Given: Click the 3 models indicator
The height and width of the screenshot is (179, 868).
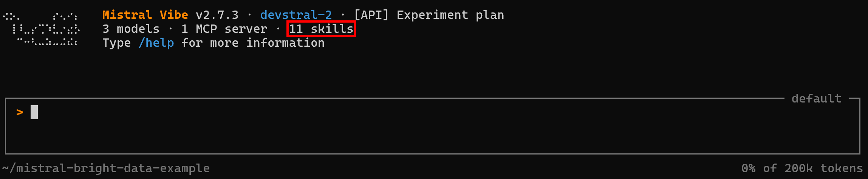Looking at the screenshot, I should tap(131, 29).
